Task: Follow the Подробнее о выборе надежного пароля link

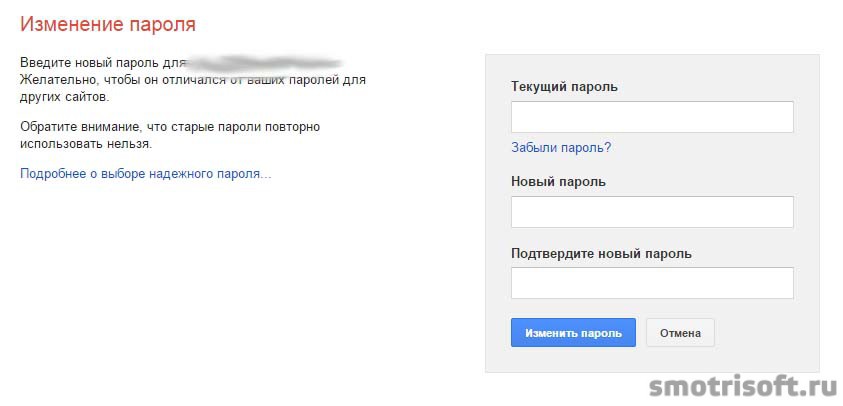Action: click(146, 174)
